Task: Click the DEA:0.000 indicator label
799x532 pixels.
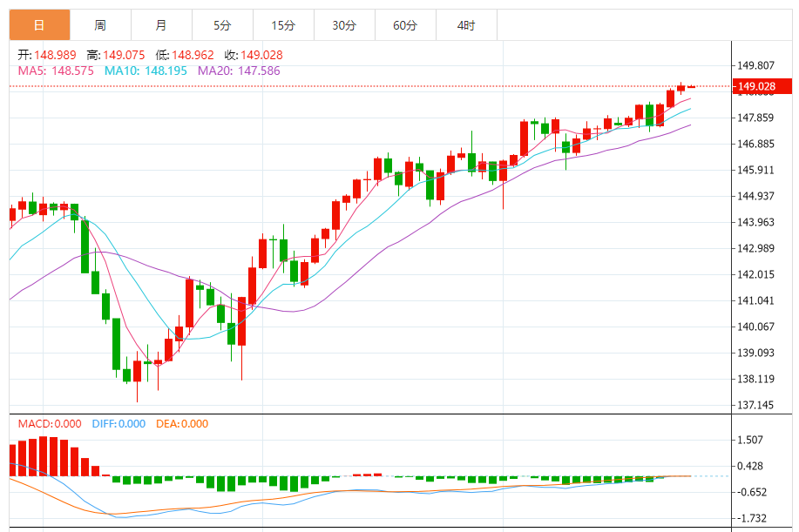Action: pos(182,423)
